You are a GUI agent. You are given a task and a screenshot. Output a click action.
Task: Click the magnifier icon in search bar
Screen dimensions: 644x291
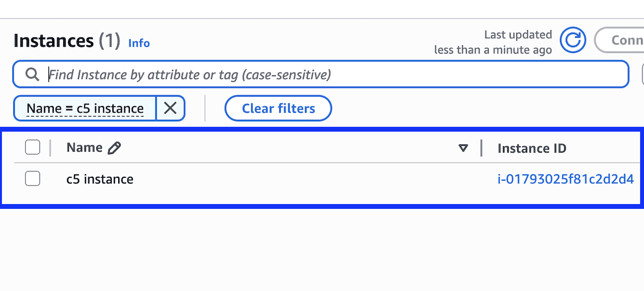tap(32, 74)
